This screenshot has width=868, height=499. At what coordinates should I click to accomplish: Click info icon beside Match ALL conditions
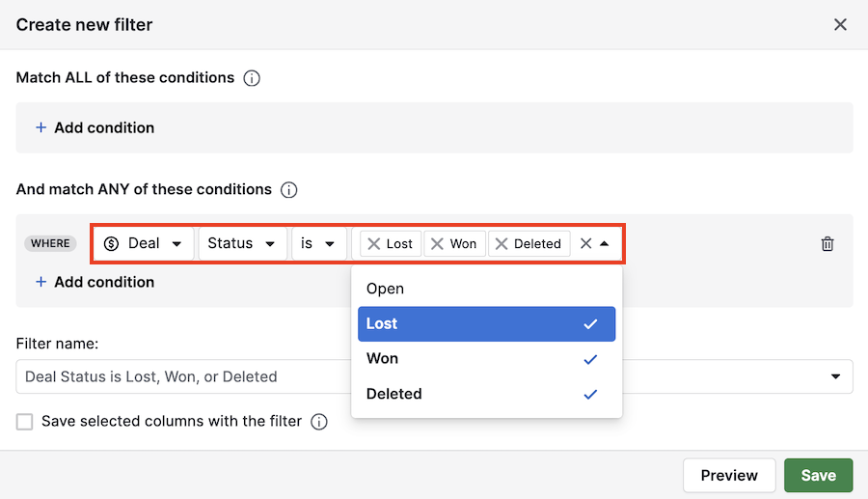(x=252, y=78)
